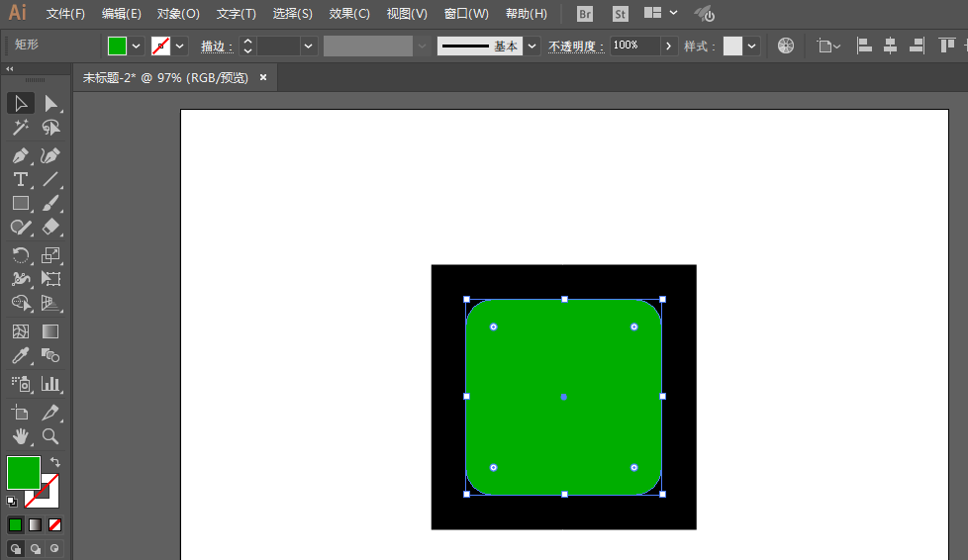Pick the Pen tool
Screen dimensions: 968x560
(x=21, y=155)
